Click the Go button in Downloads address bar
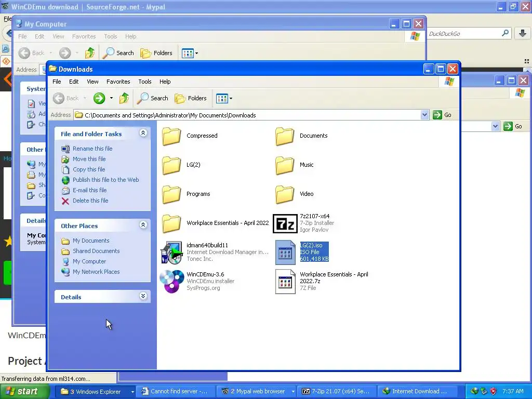 click(443, 115)
